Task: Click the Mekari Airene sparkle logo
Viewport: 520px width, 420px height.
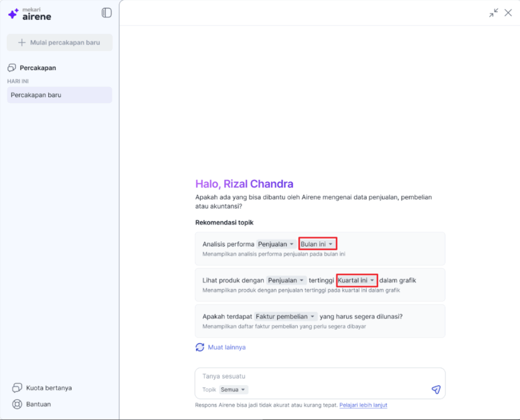Action: pos(13,14)
